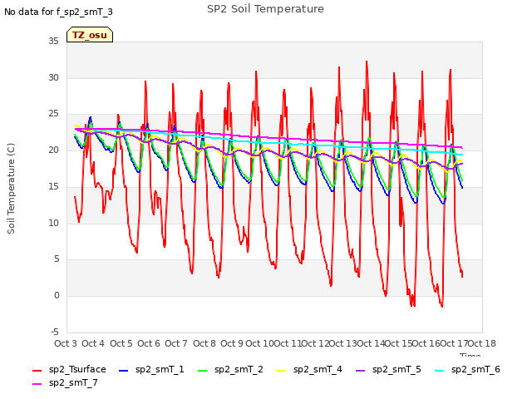
Task: Click the Soil Temperature (C) axis label
Action: [x=11, y=189]
